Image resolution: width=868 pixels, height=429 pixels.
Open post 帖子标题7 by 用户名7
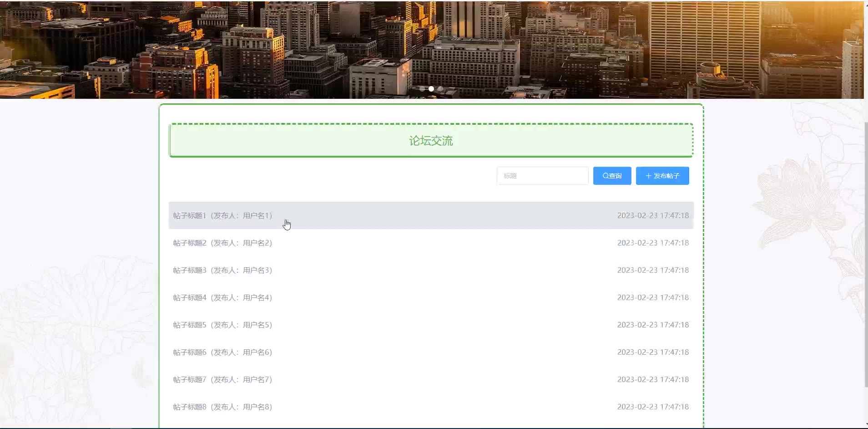pyautogui.click(x=431, y=379)
